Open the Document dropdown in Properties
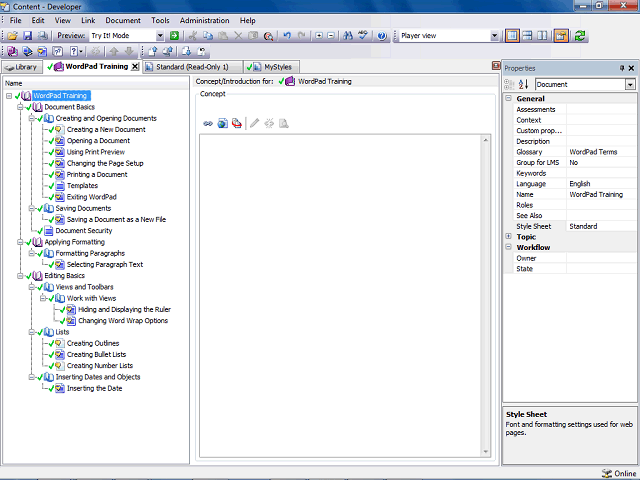Viewport: 640px width, 480px height. [630, 84]
